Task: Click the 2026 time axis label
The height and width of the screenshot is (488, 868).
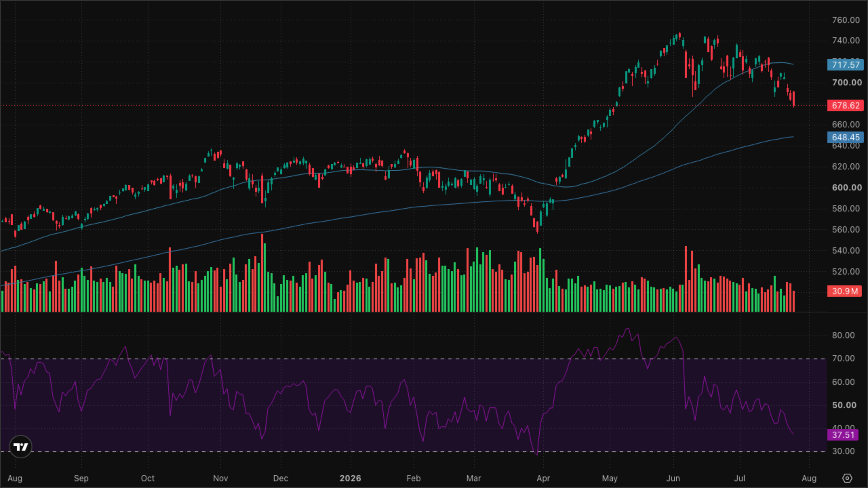Action: (350, 479)
